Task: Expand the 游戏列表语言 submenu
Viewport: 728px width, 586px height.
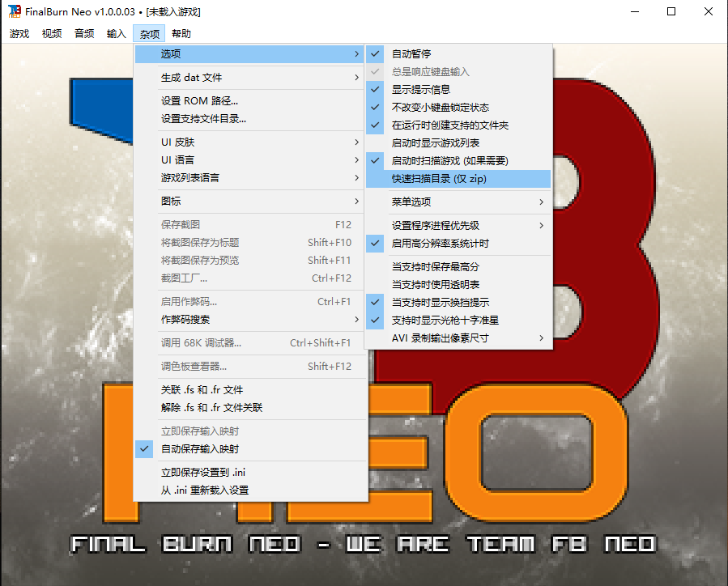Action: coord(249,178)
